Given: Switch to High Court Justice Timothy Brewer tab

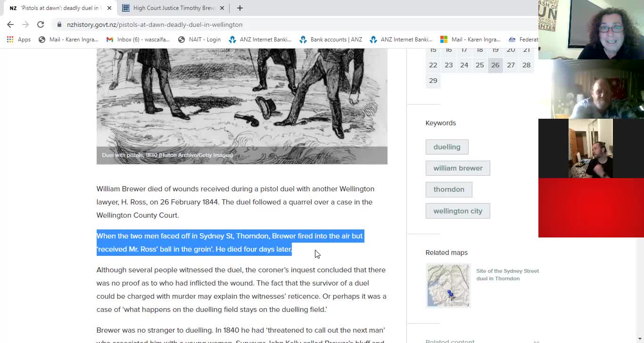Looking at the screenshot, I should tap(173, 8).
